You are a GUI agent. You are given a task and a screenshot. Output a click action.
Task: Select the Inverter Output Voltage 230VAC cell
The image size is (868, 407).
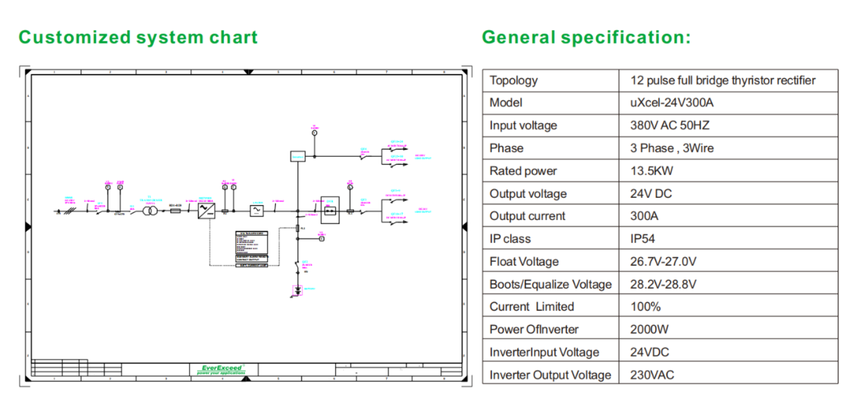pyautogui.click(x=652, y=375)
